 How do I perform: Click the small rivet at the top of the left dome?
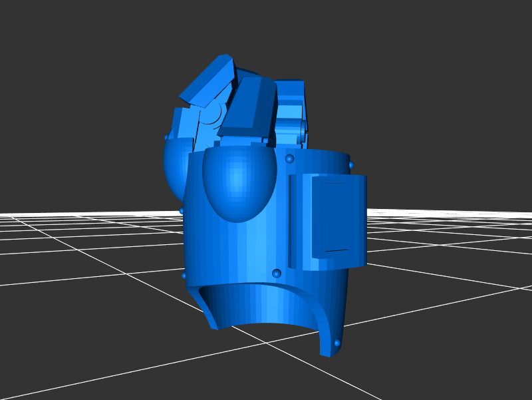click(x=166, y=138)
